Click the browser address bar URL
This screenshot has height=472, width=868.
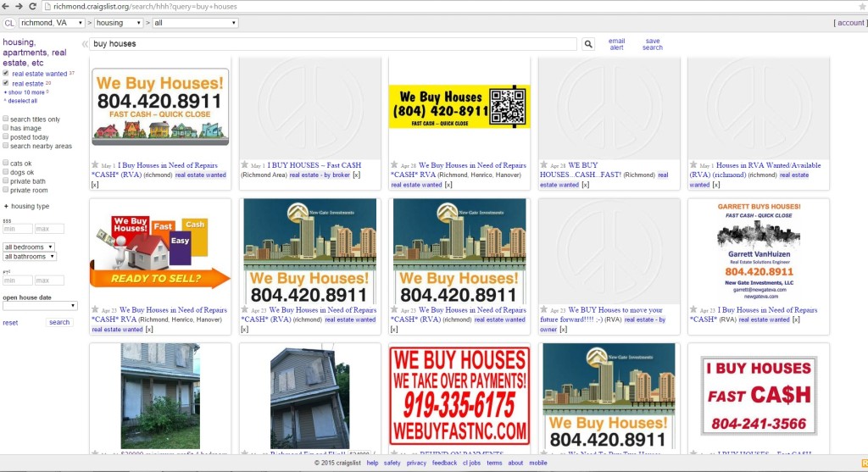(145, 7)
